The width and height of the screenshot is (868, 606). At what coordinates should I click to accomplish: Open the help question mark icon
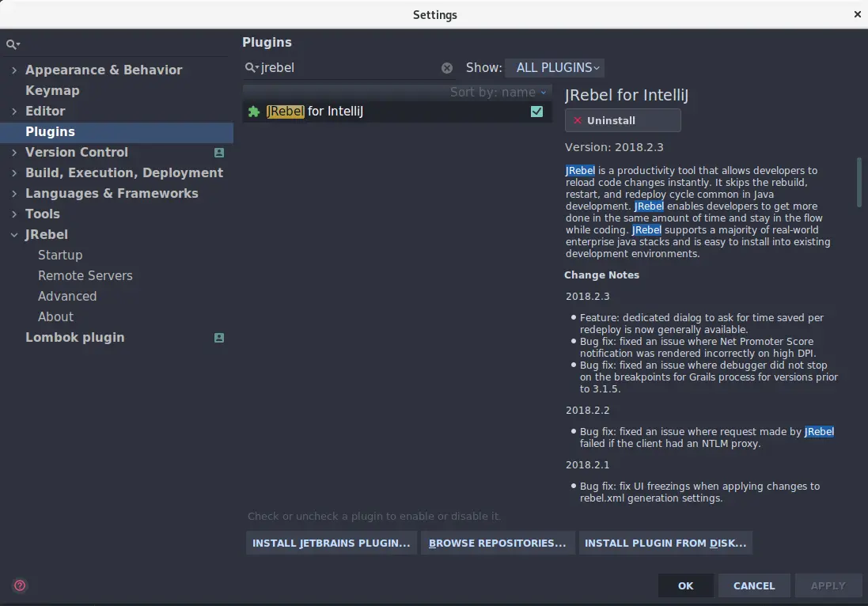(x=19, y=585)
